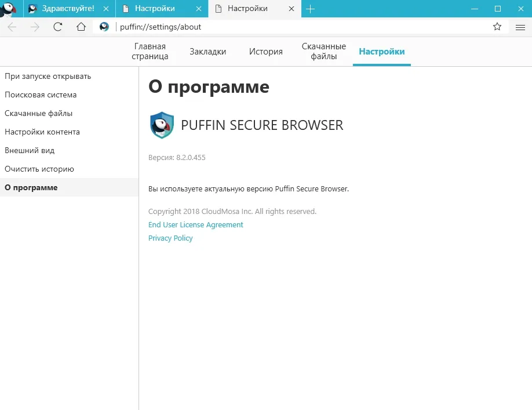Click the back navigation arrow
The image size is (532, 410).
coord(12,27)
